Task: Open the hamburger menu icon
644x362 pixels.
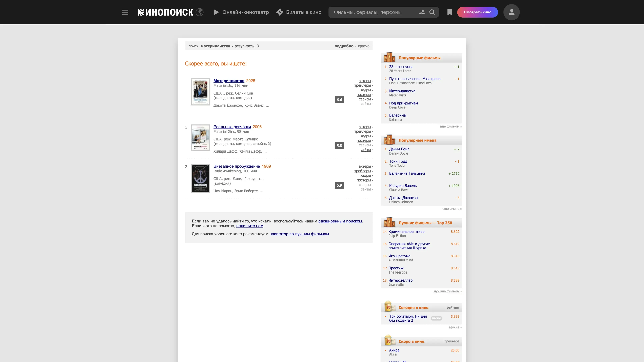Action: pyautogui.click(x=125, y=12)
